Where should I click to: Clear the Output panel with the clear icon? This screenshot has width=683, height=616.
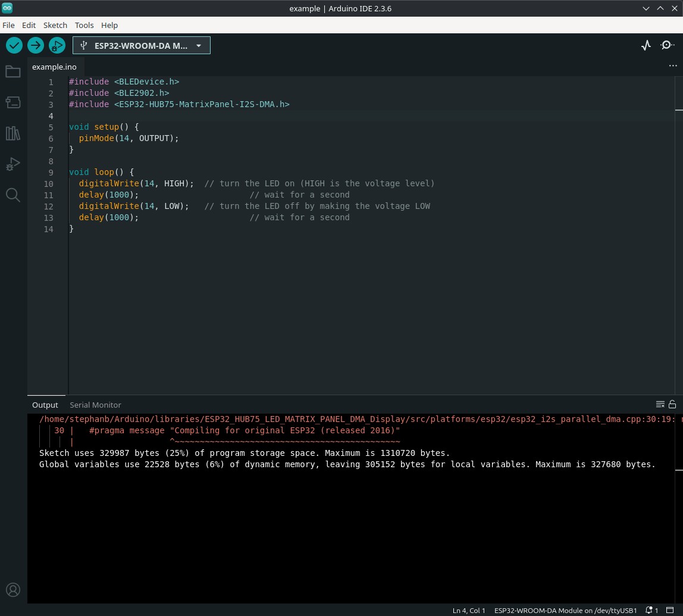click(x=661, y=404)
